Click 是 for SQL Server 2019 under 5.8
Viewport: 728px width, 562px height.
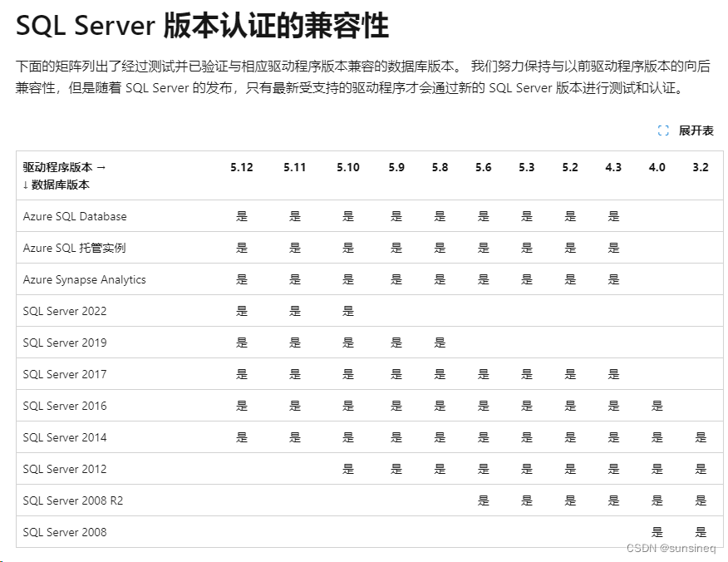click(440, 343)
